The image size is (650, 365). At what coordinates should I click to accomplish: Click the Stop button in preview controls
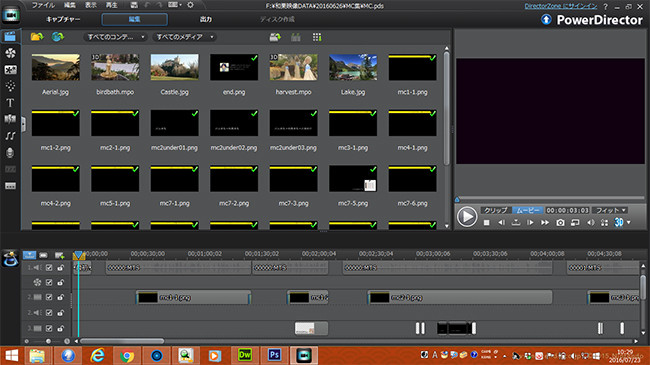click(487, 223)
